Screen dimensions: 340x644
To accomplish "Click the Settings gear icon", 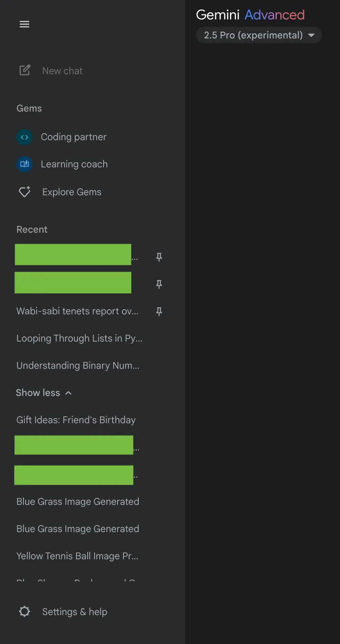I will tap(24, 611).
